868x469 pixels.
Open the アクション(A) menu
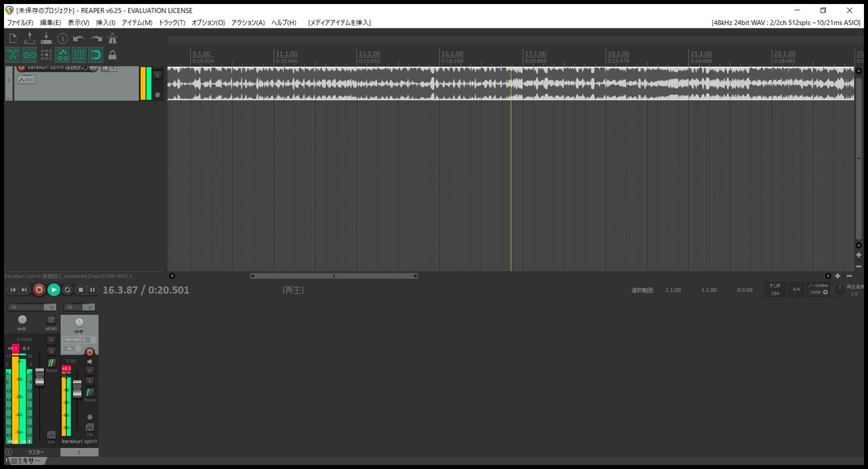(248, 22)
